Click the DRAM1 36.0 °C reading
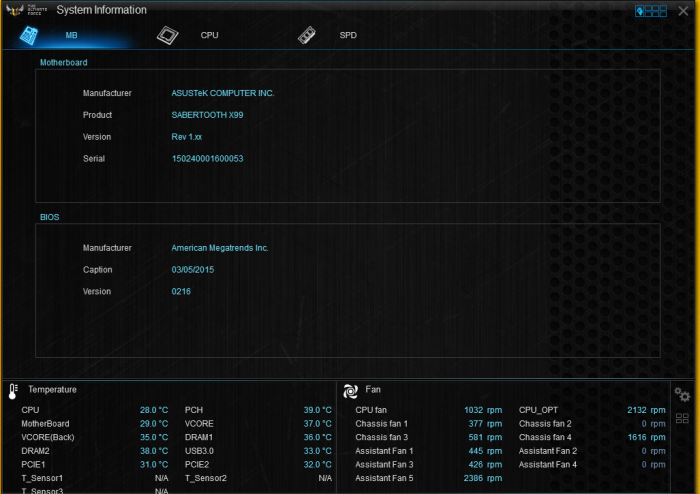Screen dimensions: 700x494 (317, 437)
